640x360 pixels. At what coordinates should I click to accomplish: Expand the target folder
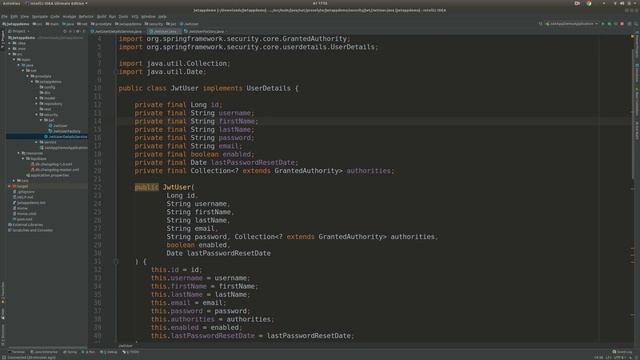[9, 186]
